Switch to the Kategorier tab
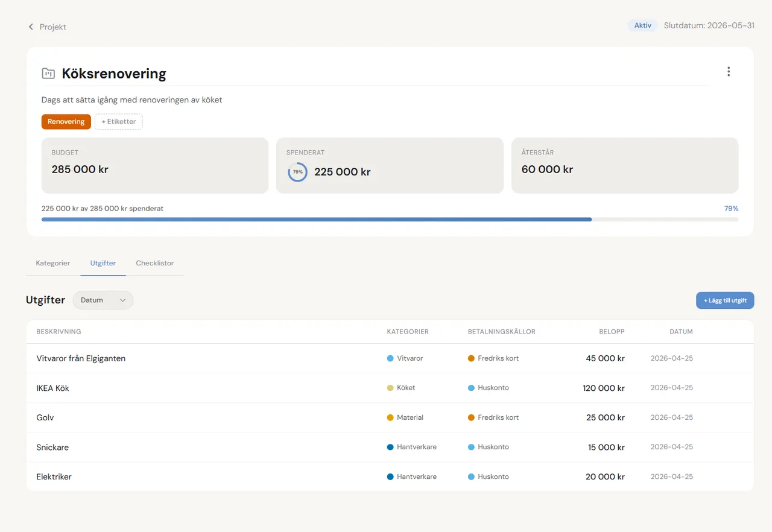The width and height of the screenshot is (772, 532). pyautogui.click(x=53, y=264)
